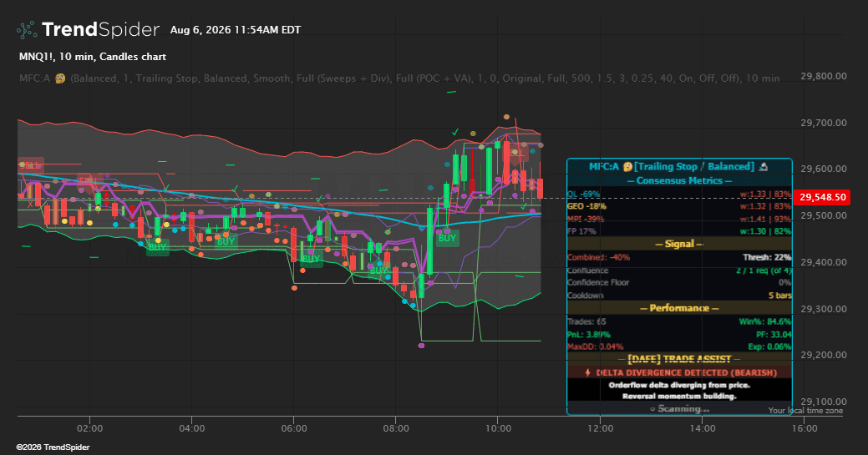This screenshot has width=868, height=455.
Task: Click the 14:00 time axis label
Action: [703, 428]
